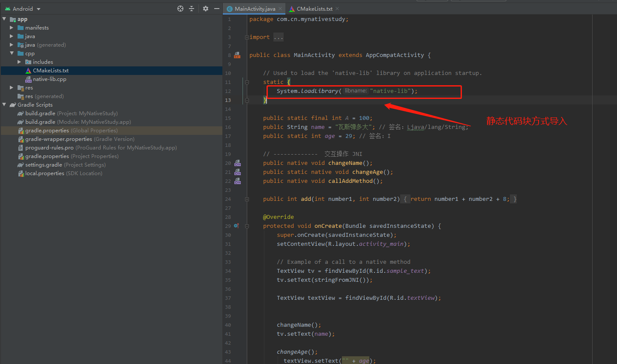Open build.gradle (Module: MyNativeStudy.app)

coord(78,122)
